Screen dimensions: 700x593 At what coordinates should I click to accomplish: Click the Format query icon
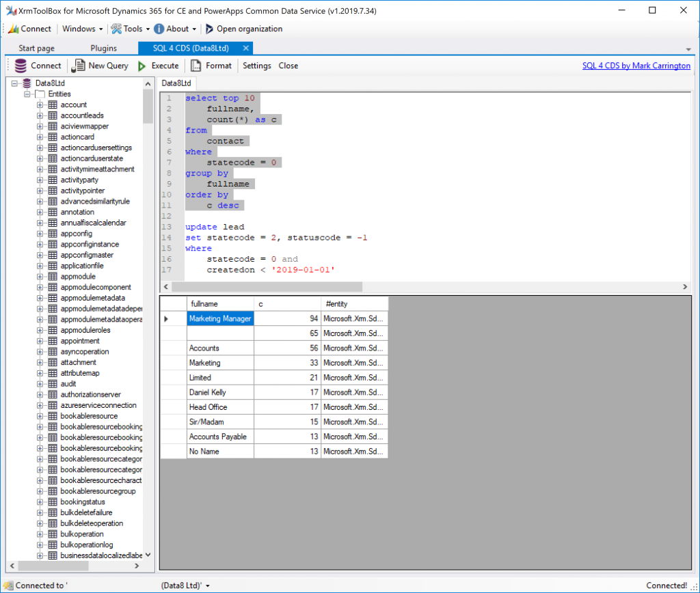pos(196,66)
